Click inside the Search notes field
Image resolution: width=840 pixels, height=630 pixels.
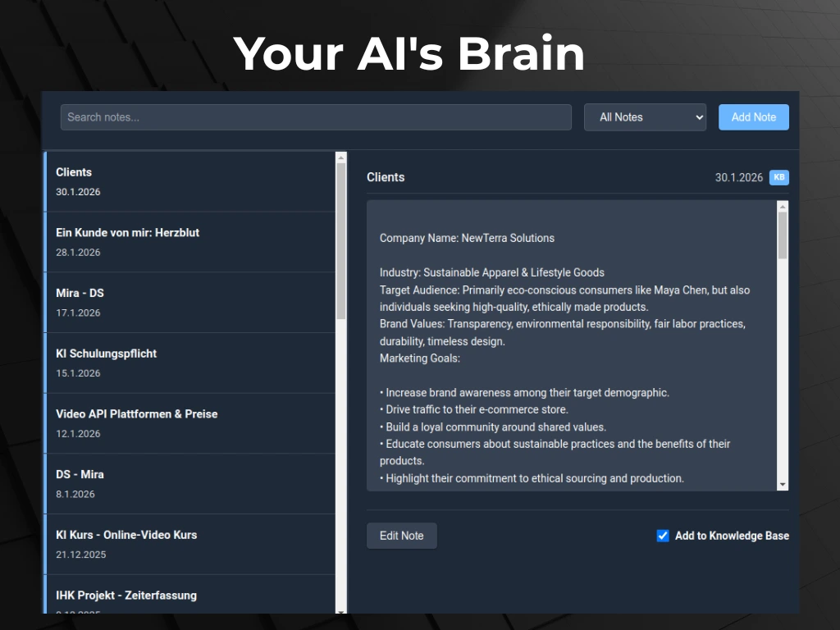(x=316, y=117)
